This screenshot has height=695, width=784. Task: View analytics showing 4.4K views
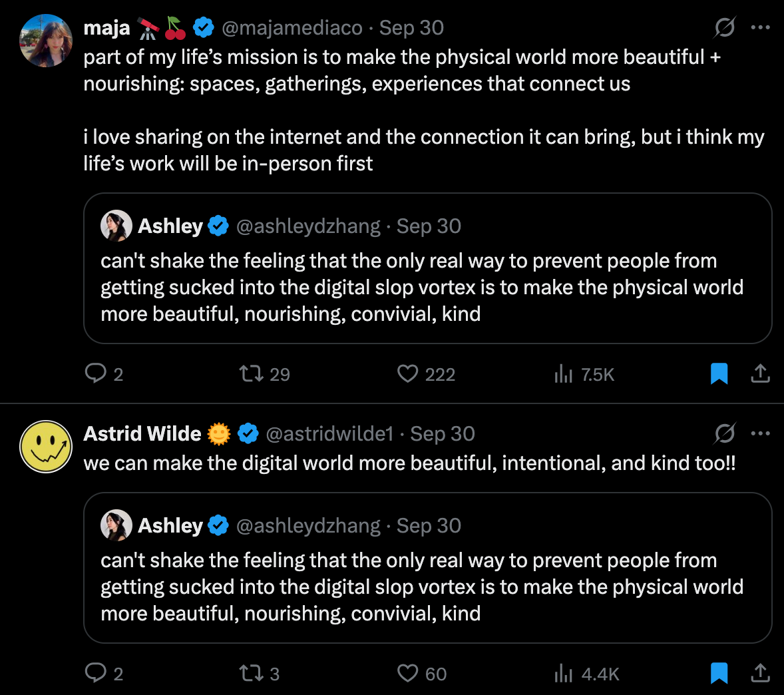[564, 674]
